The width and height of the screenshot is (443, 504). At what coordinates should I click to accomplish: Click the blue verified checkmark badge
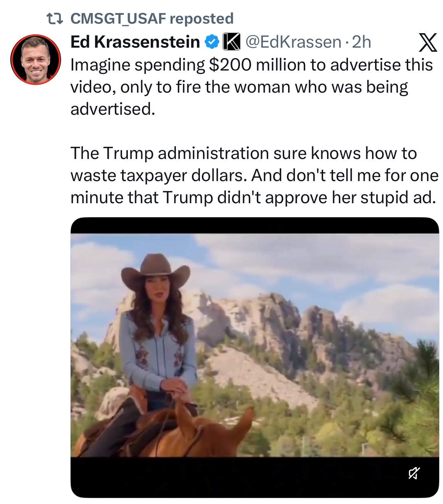pyautogui.click(x=212, y=42)
